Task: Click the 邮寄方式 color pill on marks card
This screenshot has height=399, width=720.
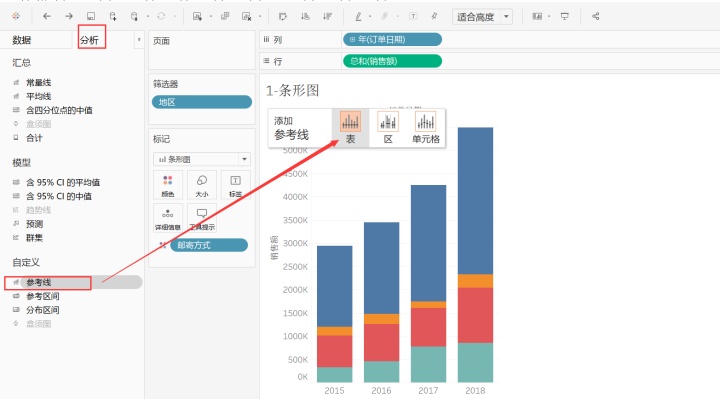Action: click(209, 245)
